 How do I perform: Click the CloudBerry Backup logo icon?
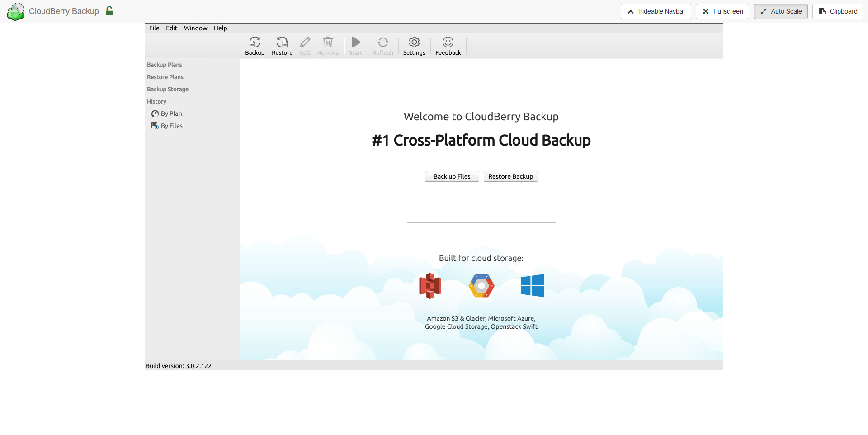[x=16, y=11]
